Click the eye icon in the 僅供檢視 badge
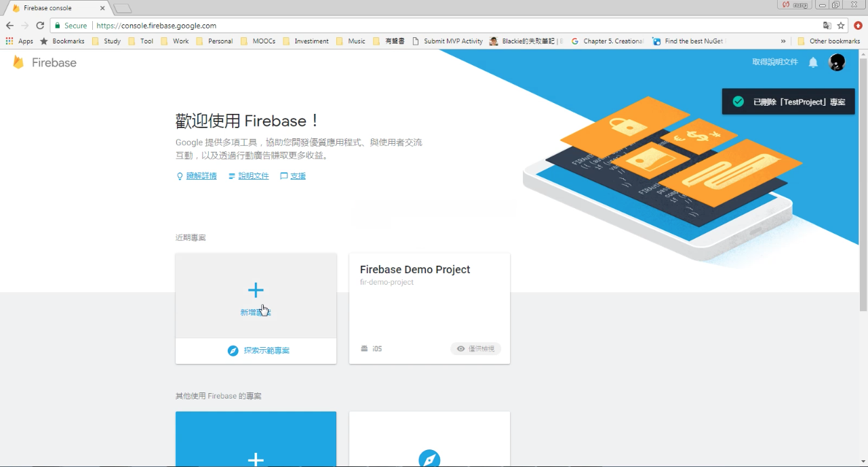 [x=460, y=349]
